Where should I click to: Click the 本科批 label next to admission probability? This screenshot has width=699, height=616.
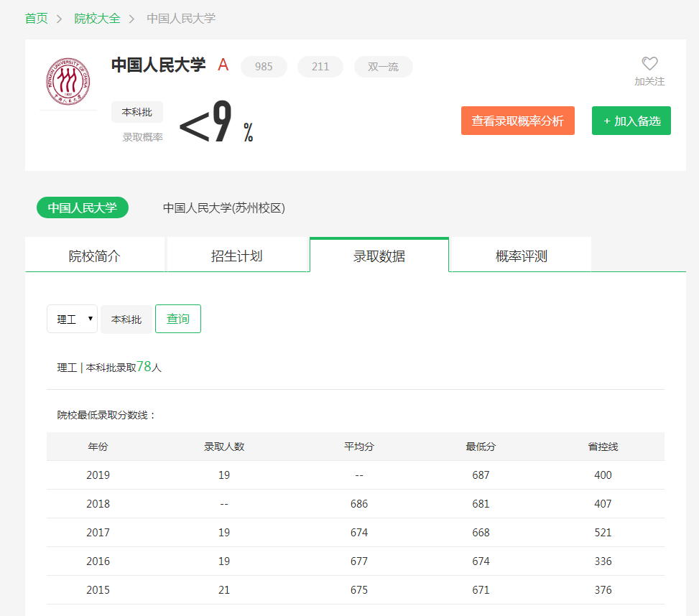point(136,112)
